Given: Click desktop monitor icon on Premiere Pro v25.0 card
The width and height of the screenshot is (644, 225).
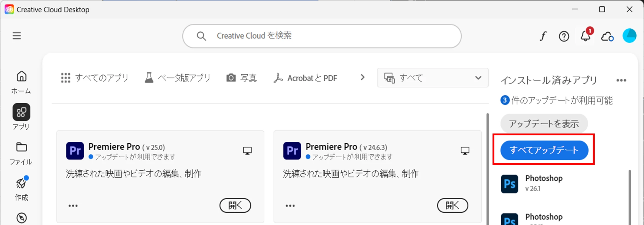Looking at the screenshot, I should 247,150.
